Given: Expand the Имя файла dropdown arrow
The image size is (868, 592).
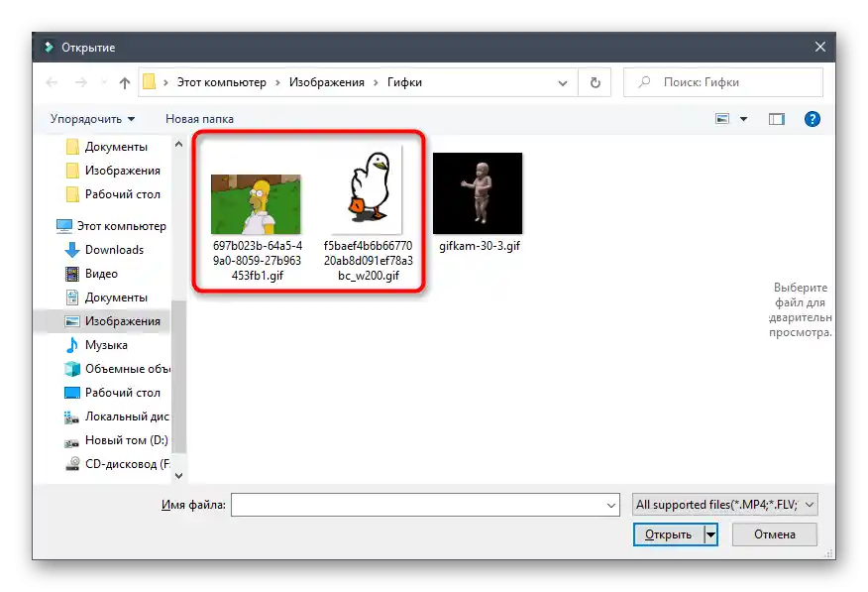Looking at the screenshot, I should tap(611, 505).
